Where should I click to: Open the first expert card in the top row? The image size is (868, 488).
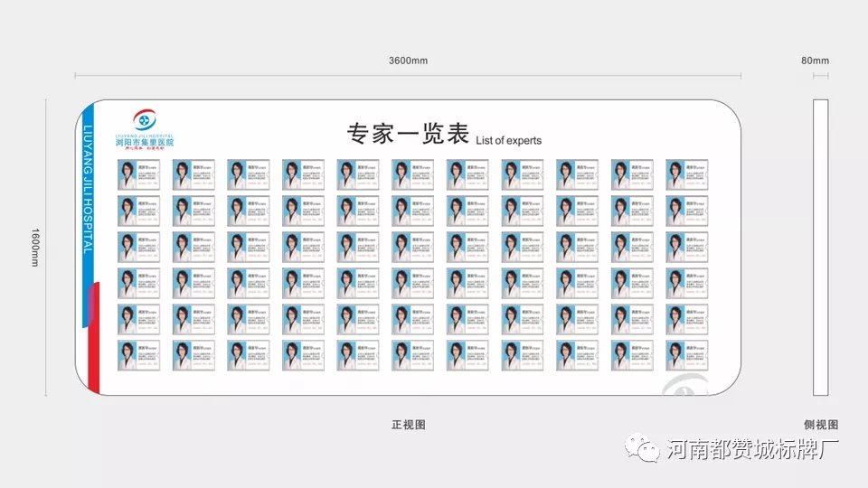pyautogui.click(x=138, y=175)
